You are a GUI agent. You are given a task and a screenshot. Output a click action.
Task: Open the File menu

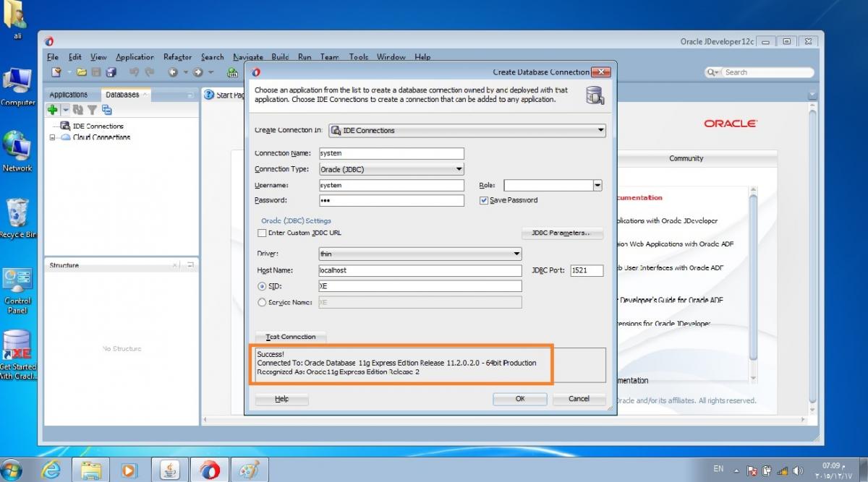tap(52, 57)
